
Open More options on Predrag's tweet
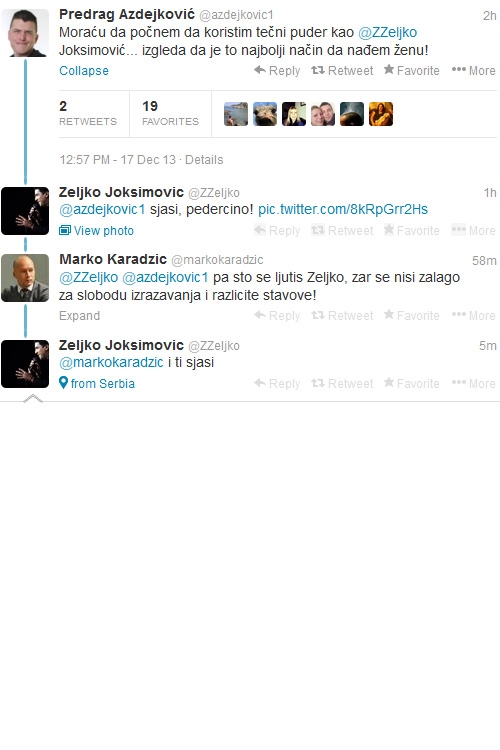click(x=474, y=71)
